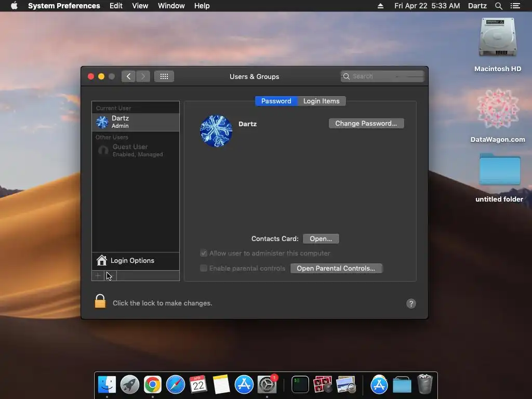Switch to the Password tab
532x399 pixels.
coord(276,101)
